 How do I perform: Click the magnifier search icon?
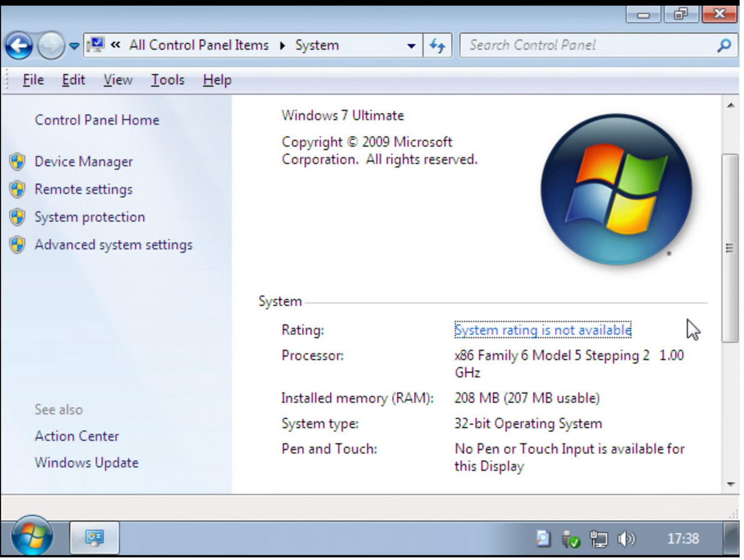[724, 46]
